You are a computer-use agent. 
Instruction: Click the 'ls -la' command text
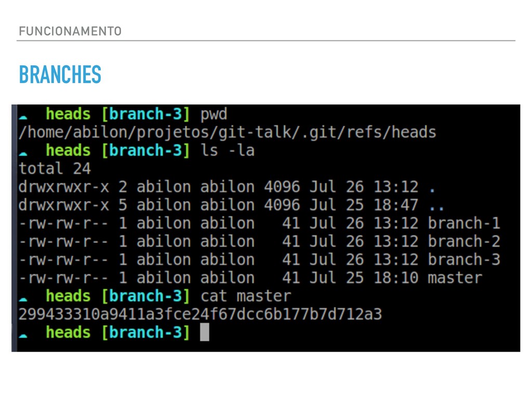(228, 151)
